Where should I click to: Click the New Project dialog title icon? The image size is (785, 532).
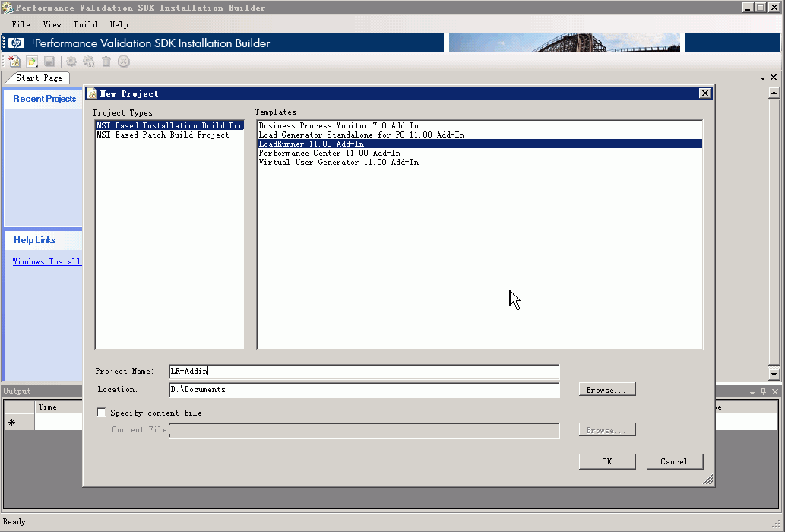92,93
